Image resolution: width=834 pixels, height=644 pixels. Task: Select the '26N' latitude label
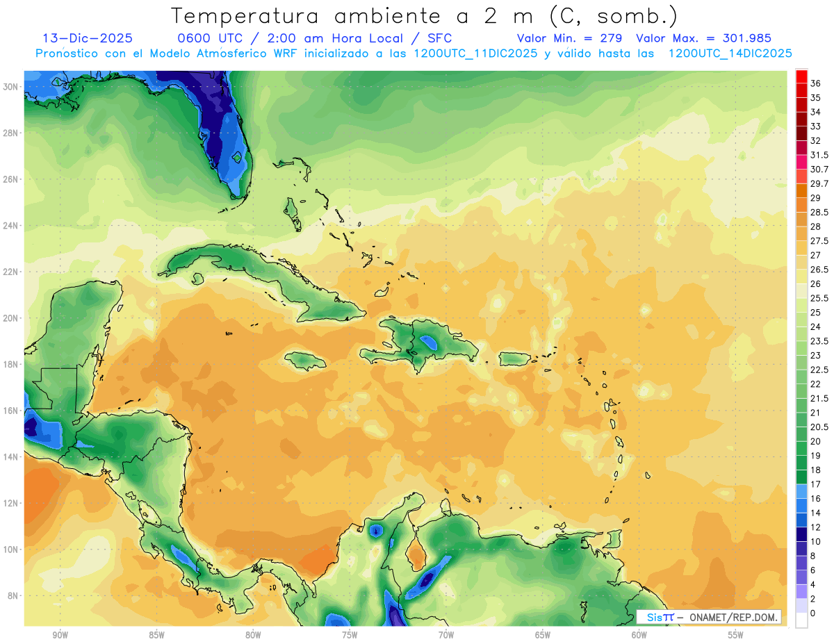tap(12, 179)
